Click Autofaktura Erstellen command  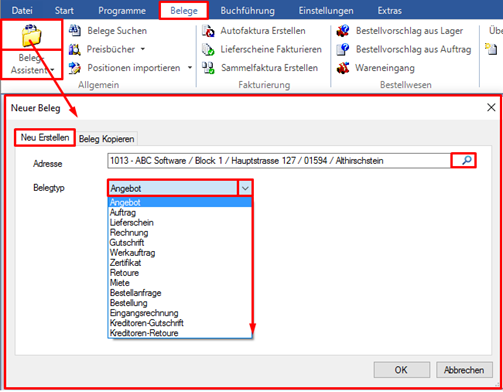pyautogui.click(x=263, y=31)
